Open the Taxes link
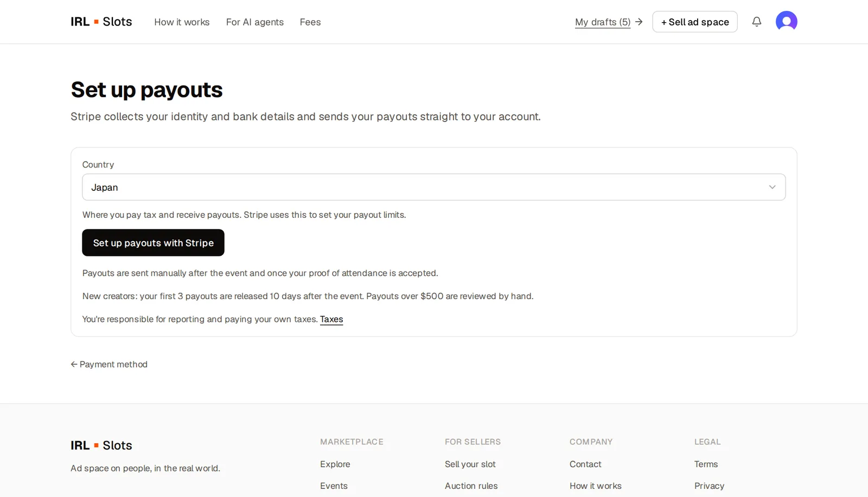Image resolution: width=868 pixels, height=497 pixels. (x=331, y=319)
